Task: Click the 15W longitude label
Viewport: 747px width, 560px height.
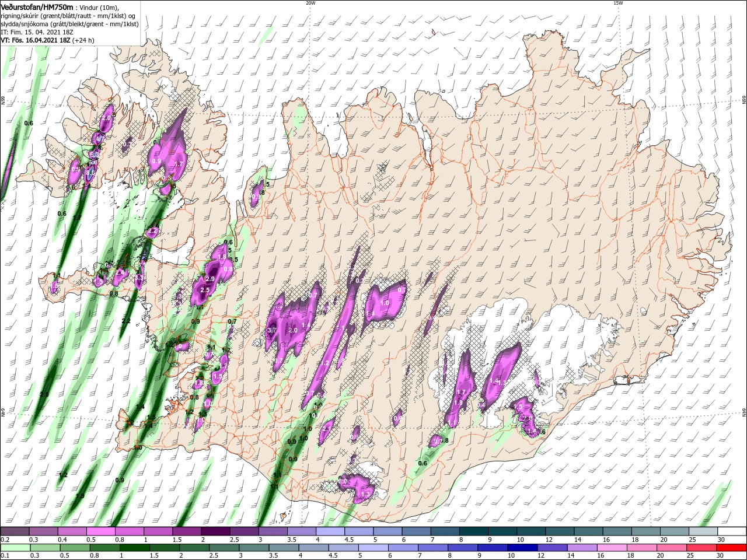Action: pos(618,3)
